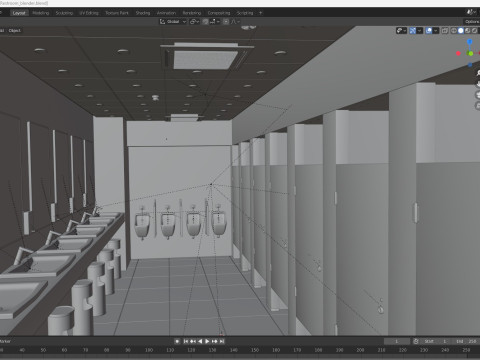Switch to the Shading workspace
This screenshot has height=360, width=480.
(143, 13)
